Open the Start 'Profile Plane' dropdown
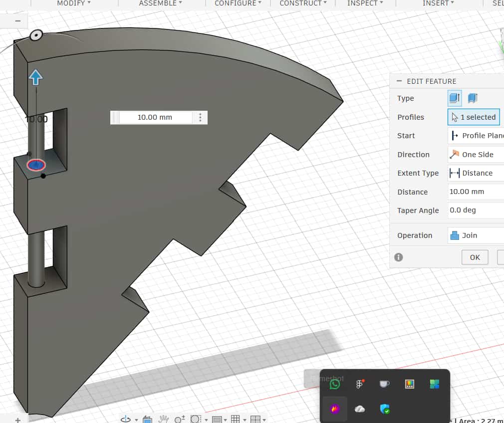The width and height of the screenshot is (504, 423). pos(476,136)
